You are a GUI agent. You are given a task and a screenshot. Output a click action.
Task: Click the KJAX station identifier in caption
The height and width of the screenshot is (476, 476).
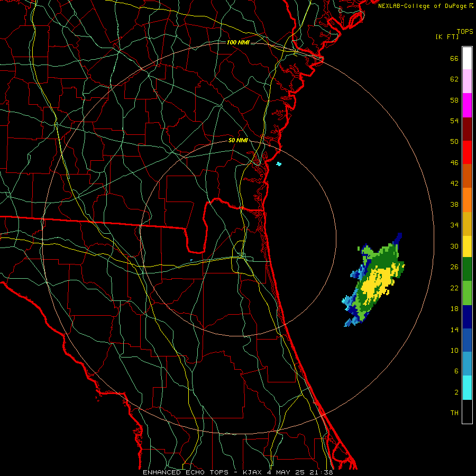pyautogui.click(x=253, y=472)
